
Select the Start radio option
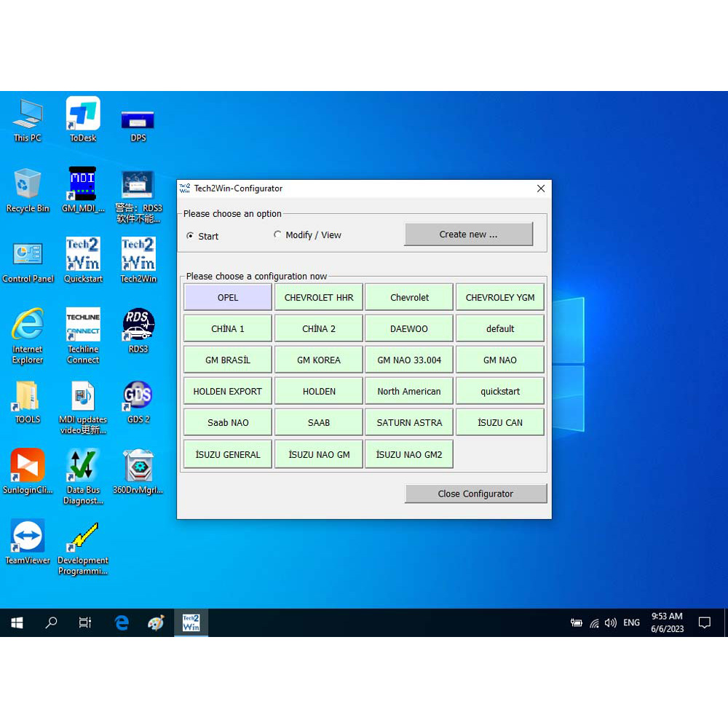202,236
